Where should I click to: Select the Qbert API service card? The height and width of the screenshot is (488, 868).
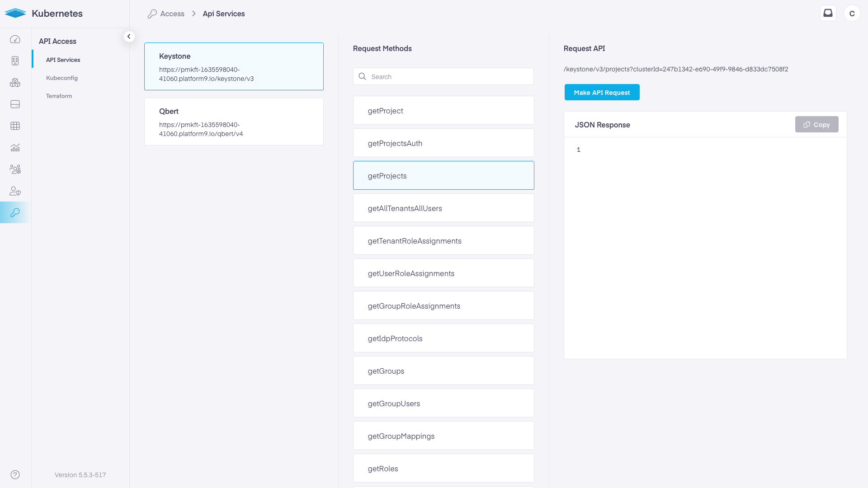pyautogui.click(x=234, y=122)
